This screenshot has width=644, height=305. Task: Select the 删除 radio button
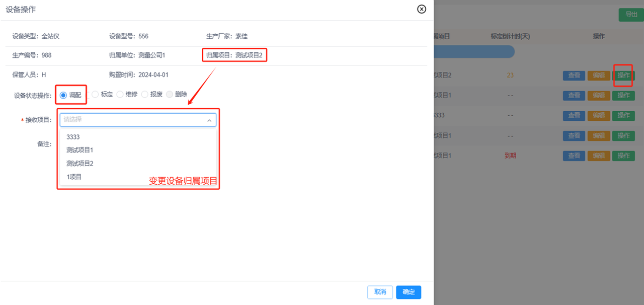[x=170, y=95]
